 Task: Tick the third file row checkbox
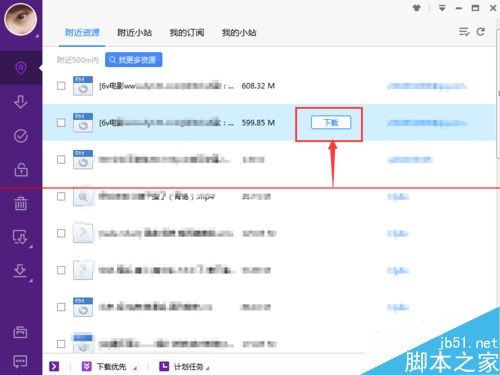tap(61, 160)
